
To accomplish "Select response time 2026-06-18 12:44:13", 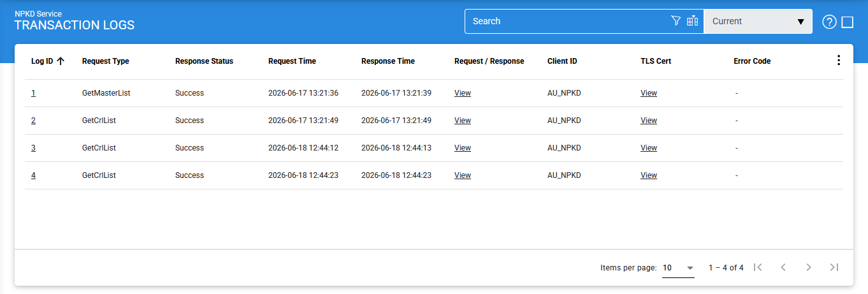I will (x=396, y=148).
